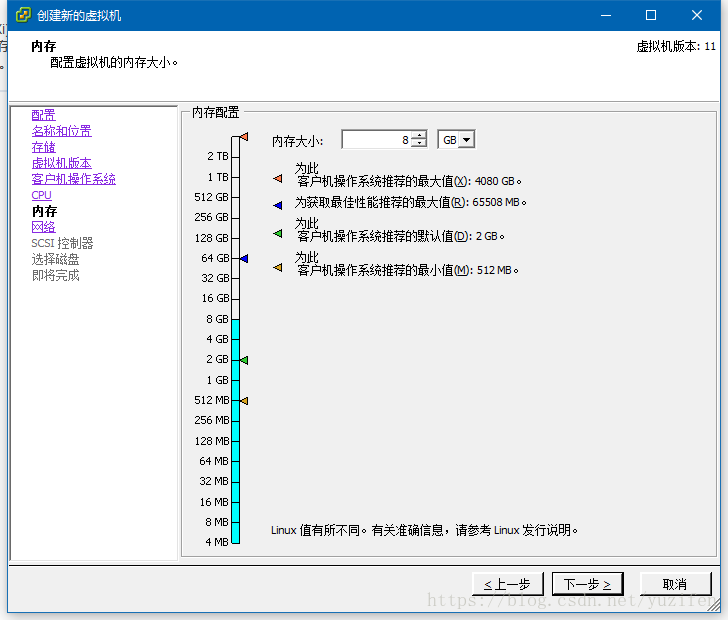The height and width of the screenshot is (620, 728).
Task: Minimize the 创建新的虚拟机 window
Action: (606, 15)
